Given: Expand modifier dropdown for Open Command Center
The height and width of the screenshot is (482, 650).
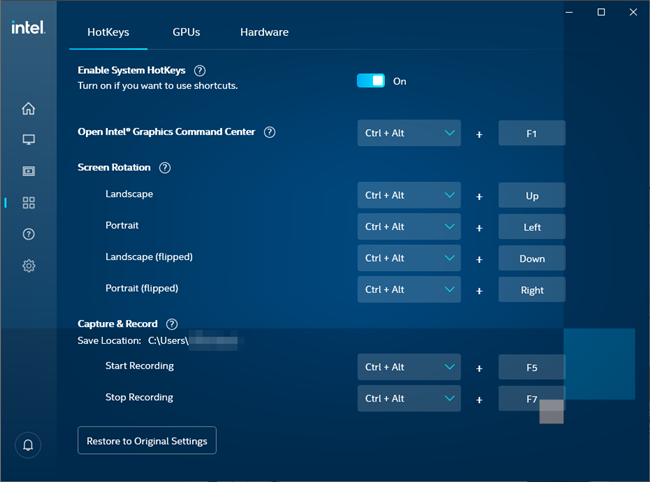Looking at the screenshot, I should tap(409, 133).
